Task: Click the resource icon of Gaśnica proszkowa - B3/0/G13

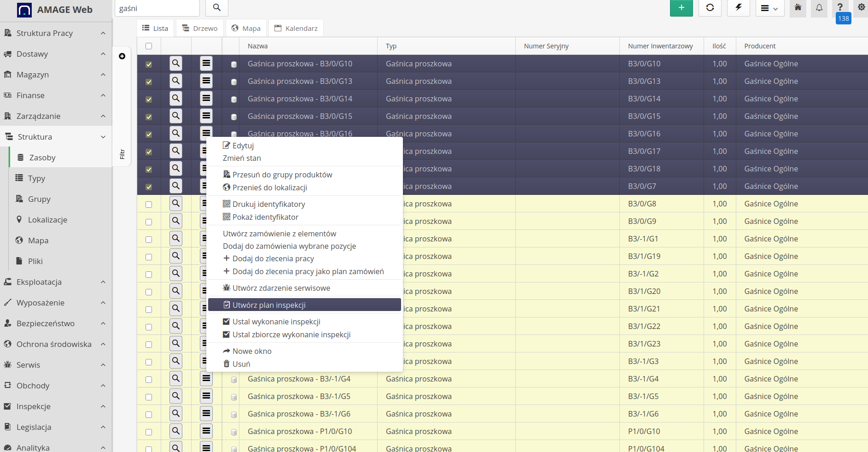Action: (234, 82)
